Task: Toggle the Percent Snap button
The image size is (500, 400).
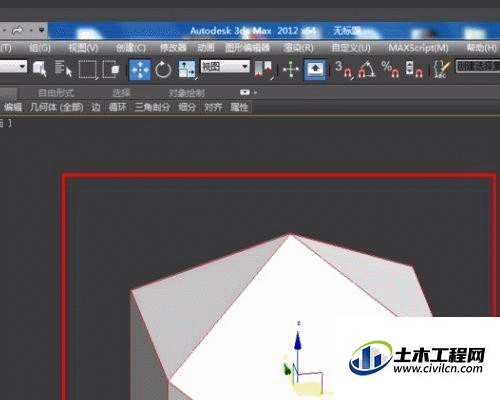Action: (x=390, y=69)
